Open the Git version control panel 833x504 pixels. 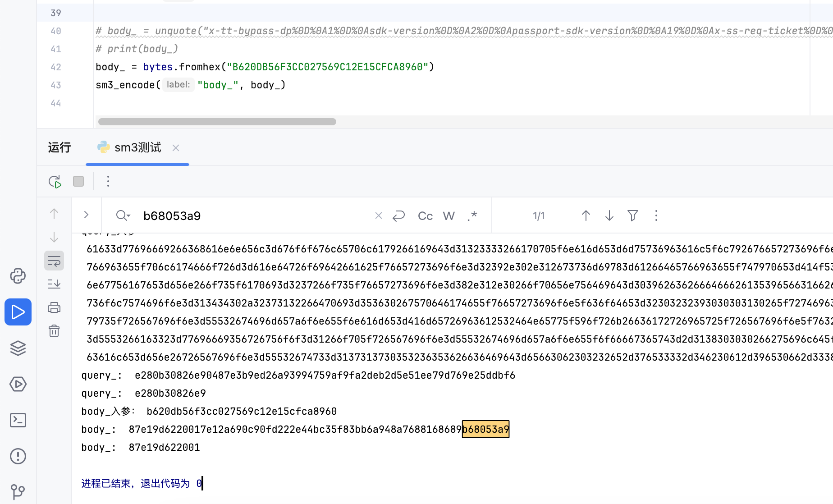coord(18,491)
